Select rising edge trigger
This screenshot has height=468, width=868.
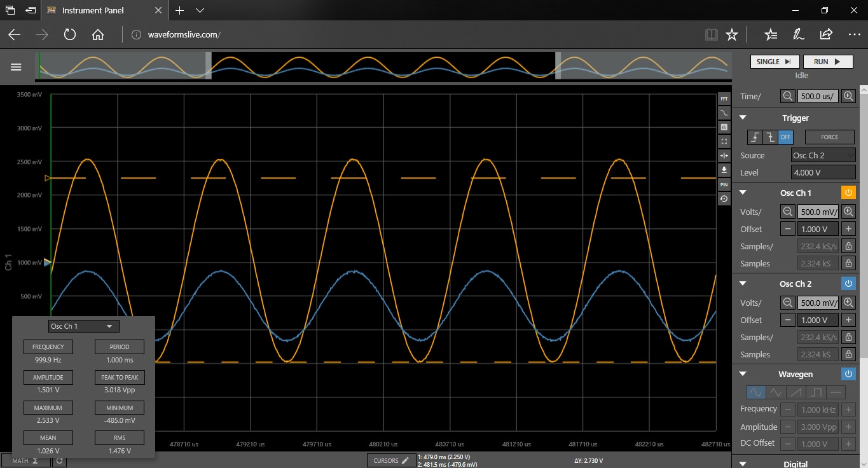(755, 137)
